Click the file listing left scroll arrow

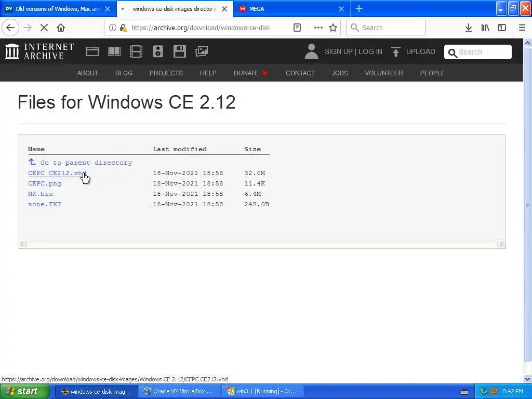click(x=22, y=244)
